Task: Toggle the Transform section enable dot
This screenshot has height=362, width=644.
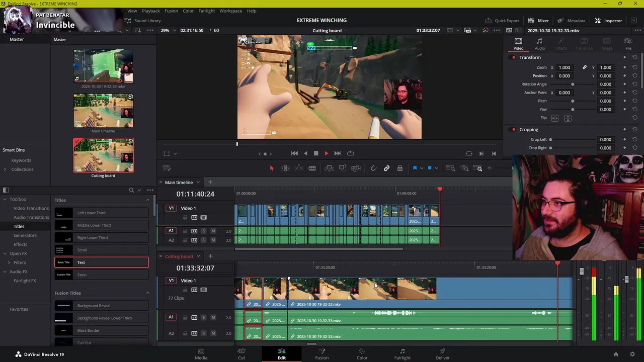Action: coord(513,57)
